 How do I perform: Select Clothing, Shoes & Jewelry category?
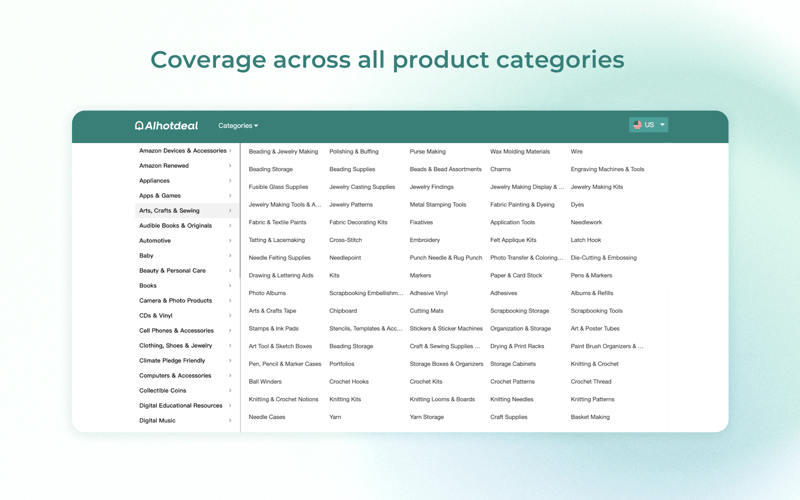pyautogui.click(x=176, y=345)
